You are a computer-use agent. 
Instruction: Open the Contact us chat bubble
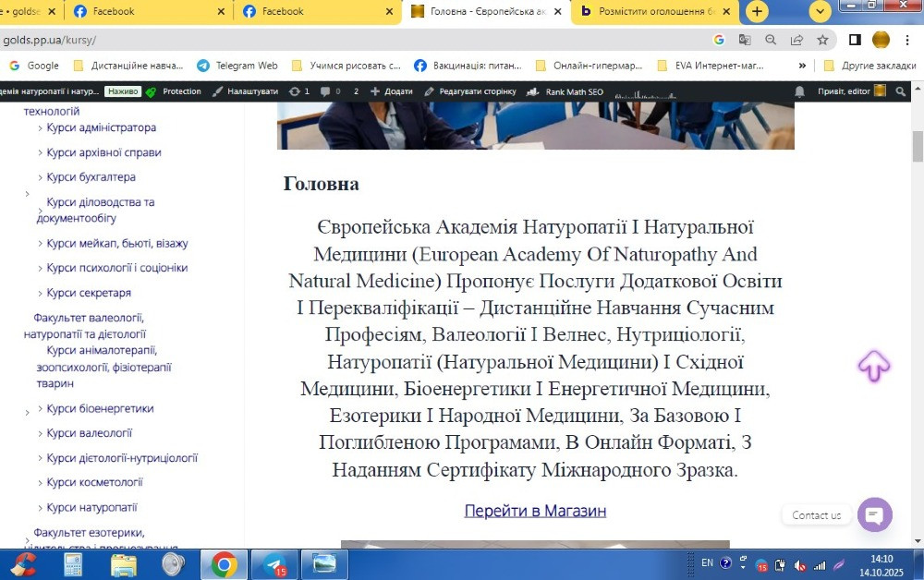(874, 514)
